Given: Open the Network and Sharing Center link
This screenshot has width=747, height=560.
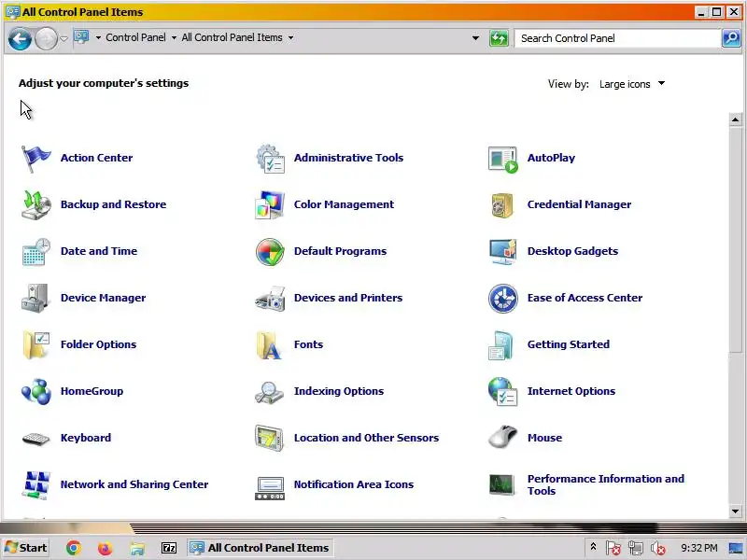Looking at the screenshot, I should pos(134,484).
